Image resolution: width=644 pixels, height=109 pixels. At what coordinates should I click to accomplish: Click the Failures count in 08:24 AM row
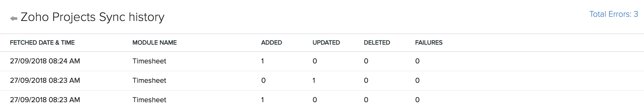point(417,61)
